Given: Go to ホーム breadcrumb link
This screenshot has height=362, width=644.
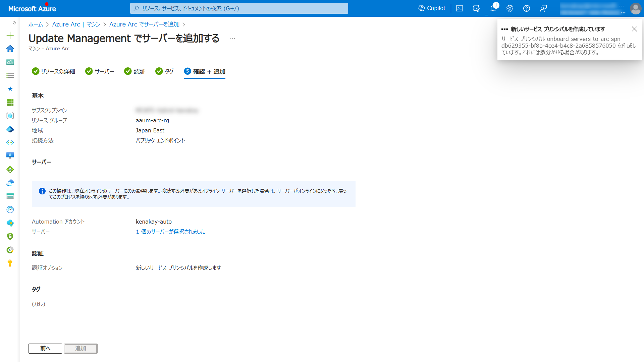Looking at the screenshot, I should pos(36,24).
